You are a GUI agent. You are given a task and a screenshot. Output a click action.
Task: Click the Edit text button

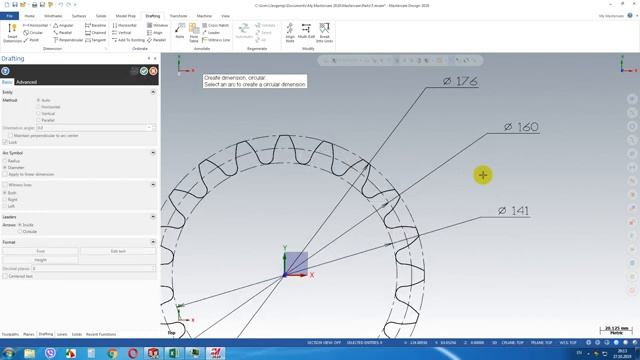click(118, 251)
